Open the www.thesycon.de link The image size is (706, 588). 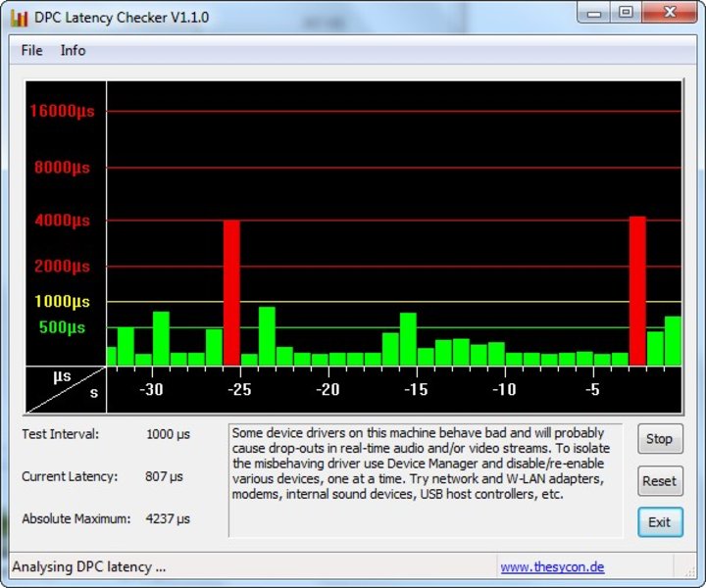click(552, 566)
